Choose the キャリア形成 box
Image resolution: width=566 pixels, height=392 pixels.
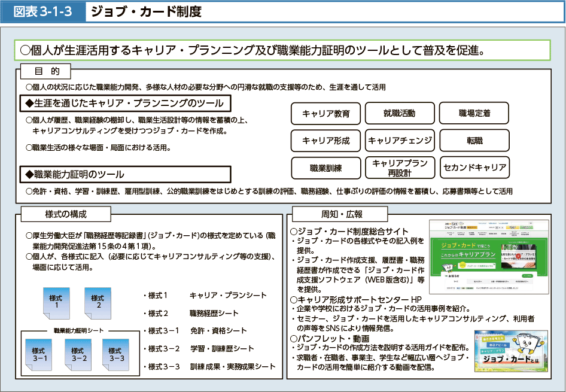point(325,141)
